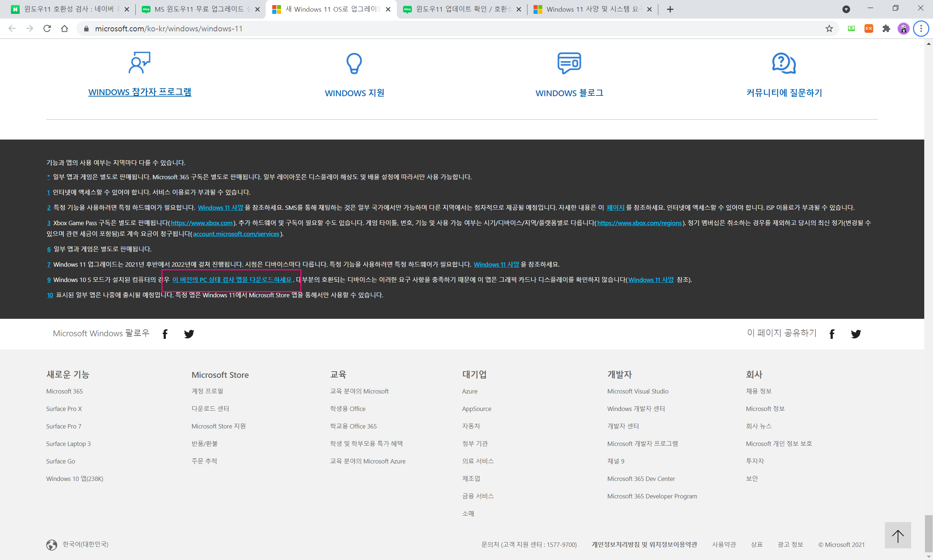Click the Windows Insider program person icon

click(x=139, y=63)
